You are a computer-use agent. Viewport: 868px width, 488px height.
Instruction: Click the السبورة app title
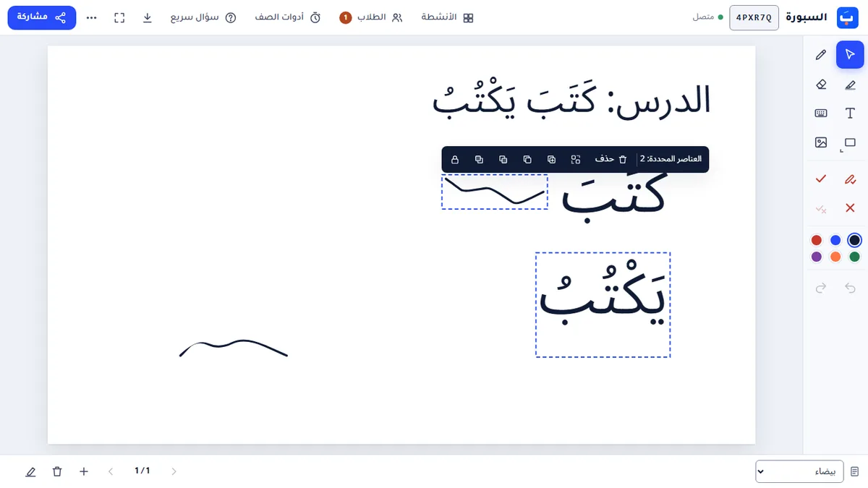[806, 17]
